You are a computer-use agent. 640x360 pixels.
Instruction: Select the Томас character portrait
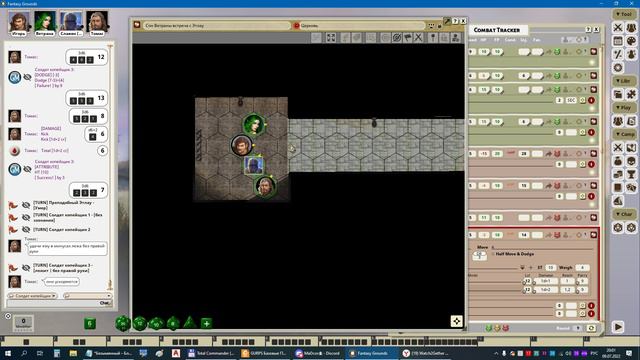[x=97, y=23]
